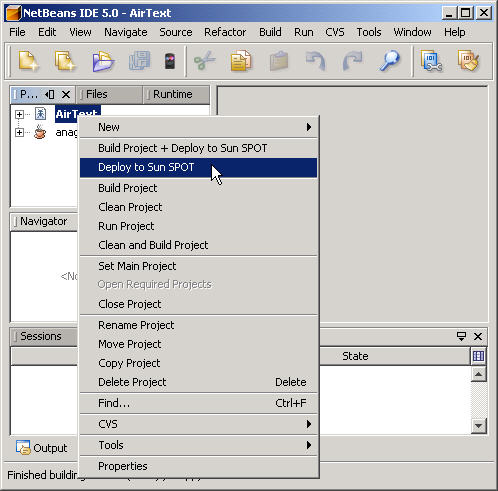Select Clean Project in context menu
The height and width of the screenshot is (491, 498).
tap(199, 207)
